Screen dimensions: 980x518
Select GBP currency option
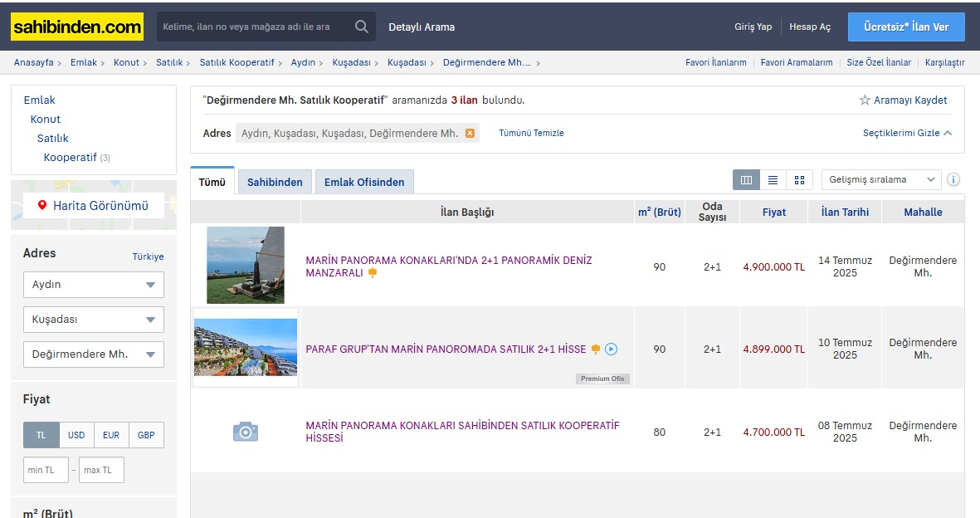(146, 435)
